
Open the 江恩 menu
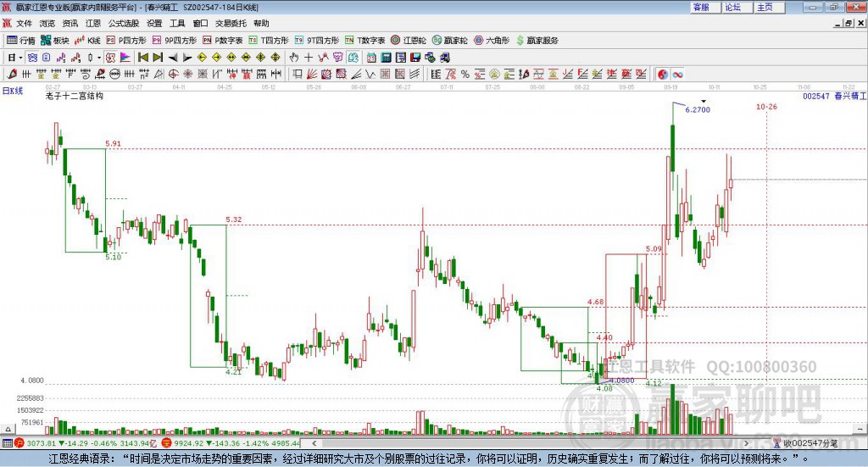[93, 23]
